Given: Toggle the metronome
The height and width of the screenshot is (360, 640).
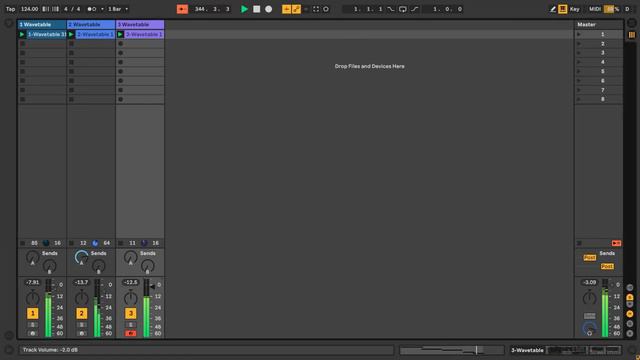Looking at the screenshot, I should pos(92,9).
